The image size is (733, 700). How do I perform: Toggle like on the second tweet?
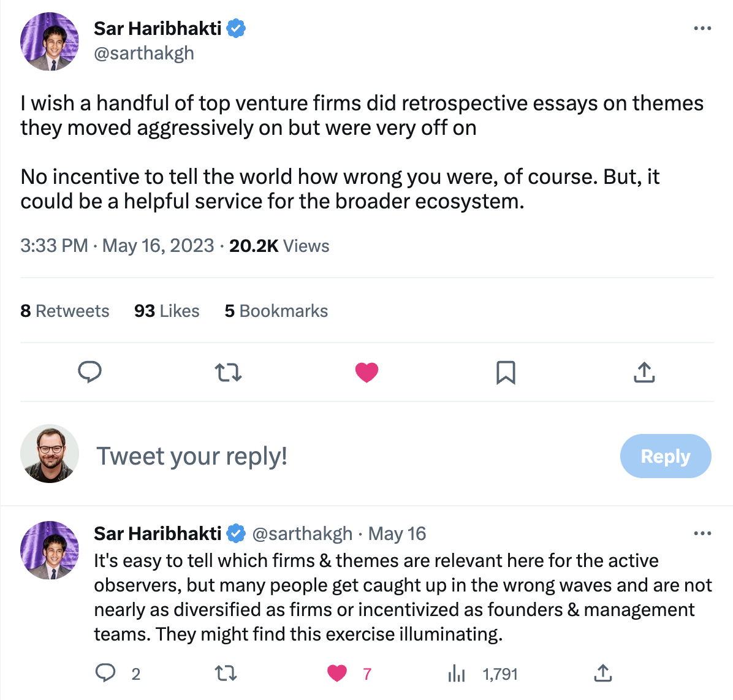[x=337, y=674]
